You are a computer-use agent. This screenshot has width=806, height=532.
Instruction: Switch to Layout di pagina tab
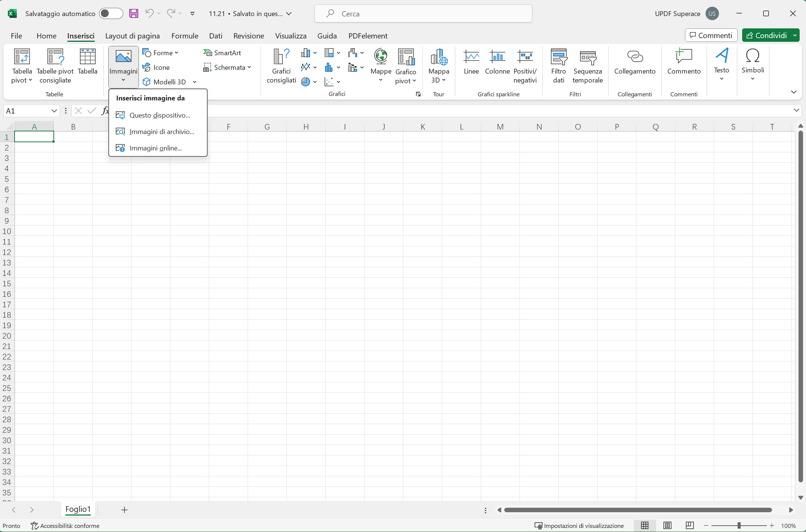132,35
